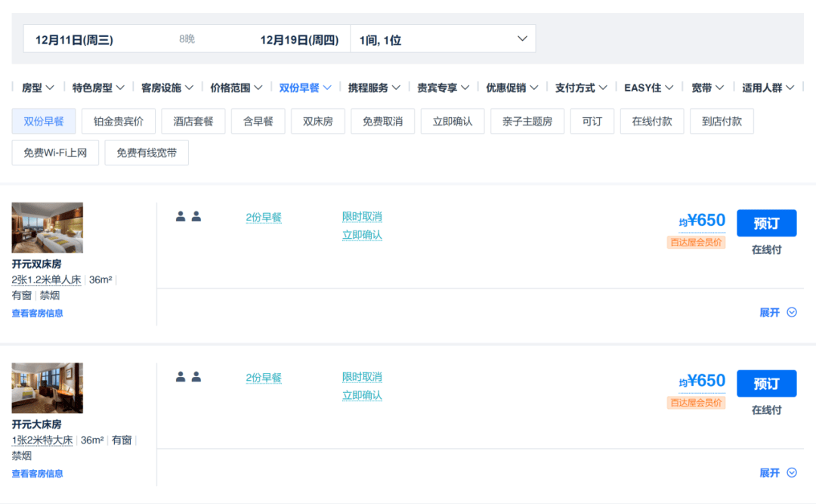The height and width of the screenshot is (504, 816).
Task: Click the 开元大床房 room photo thumbnail
Action: pos(47,388)
